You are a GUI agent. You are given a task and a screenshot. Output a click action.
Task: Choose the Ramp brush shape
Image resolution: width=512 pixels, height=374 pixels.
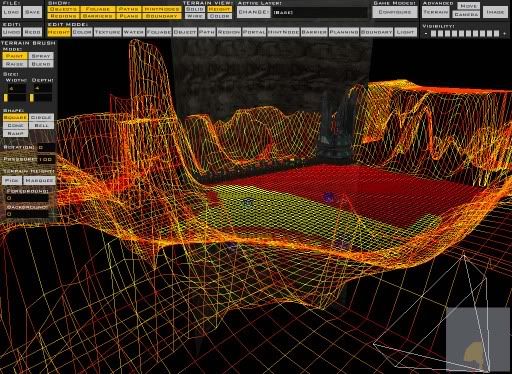coord(15,134)
